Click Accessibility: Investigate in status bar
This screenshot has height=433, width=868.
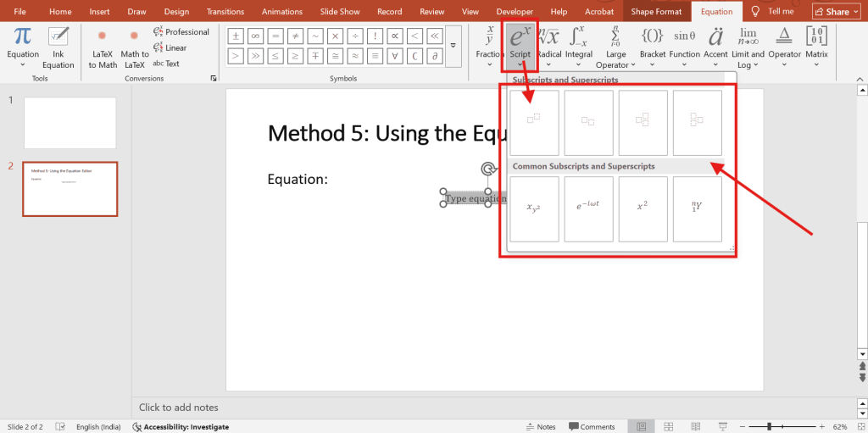[180, 427]
